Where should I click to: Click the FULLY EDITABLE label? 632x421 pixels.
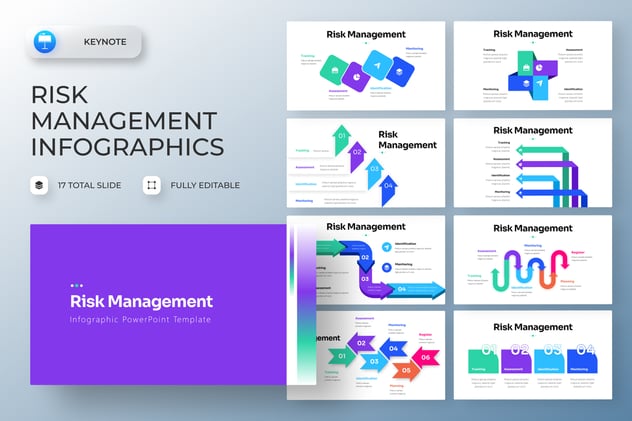(205, 185)
